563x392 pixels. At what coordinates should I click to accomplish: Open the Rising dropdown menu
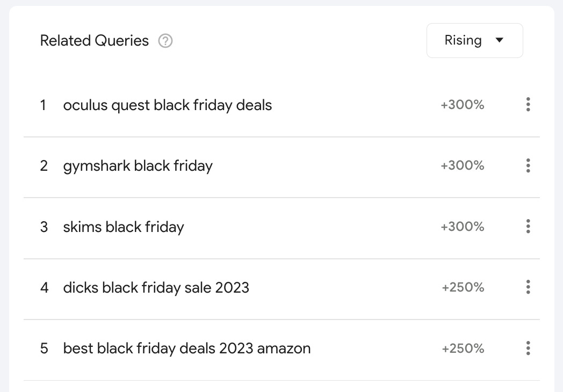(474, 40)
